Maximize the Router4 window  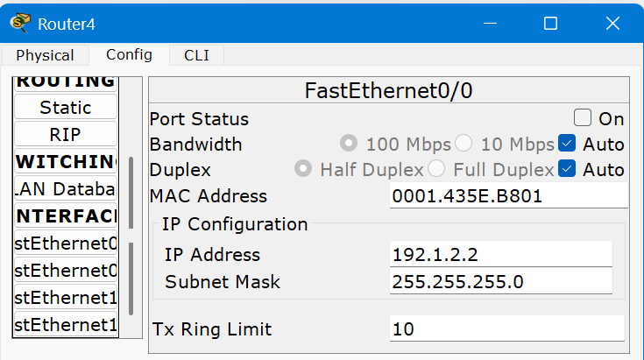tap(550, 24)
